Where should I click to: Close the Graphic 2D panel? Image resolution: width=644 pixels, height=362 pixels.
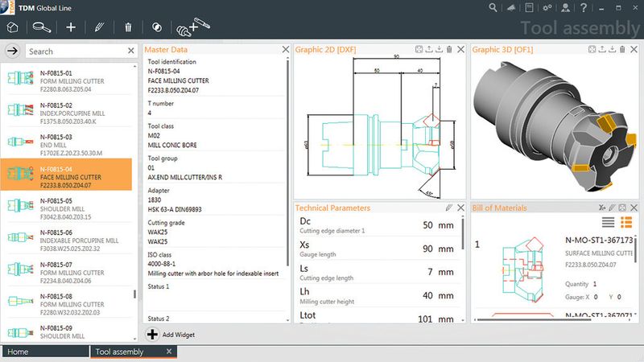pyautogui.click(x=460, y=49)
